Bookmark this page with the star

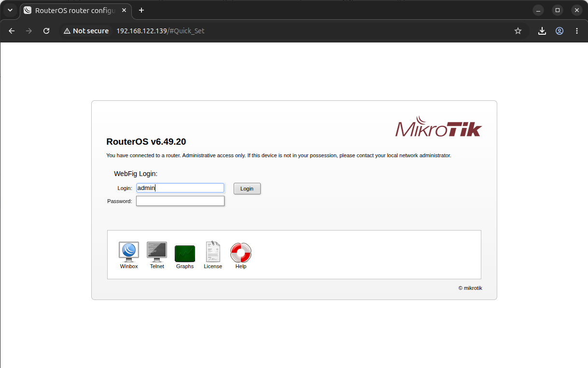coord(518,31)
